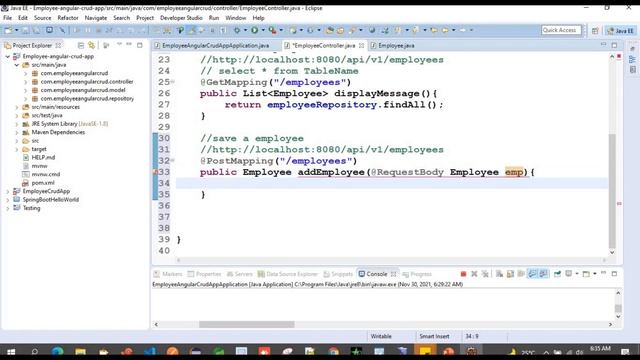The width and height of the screenshot is (640, 360).
Task: Switch to the Servers tab
Action: pyautogui.click(x=240, y=274)
